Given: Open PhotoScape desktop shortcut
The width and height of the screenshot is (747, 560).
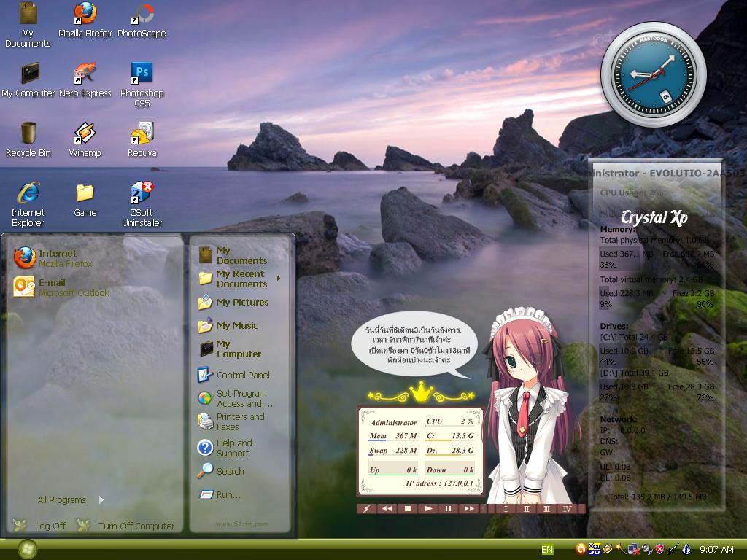Looking at the screenshot, I should coord(142,20).
